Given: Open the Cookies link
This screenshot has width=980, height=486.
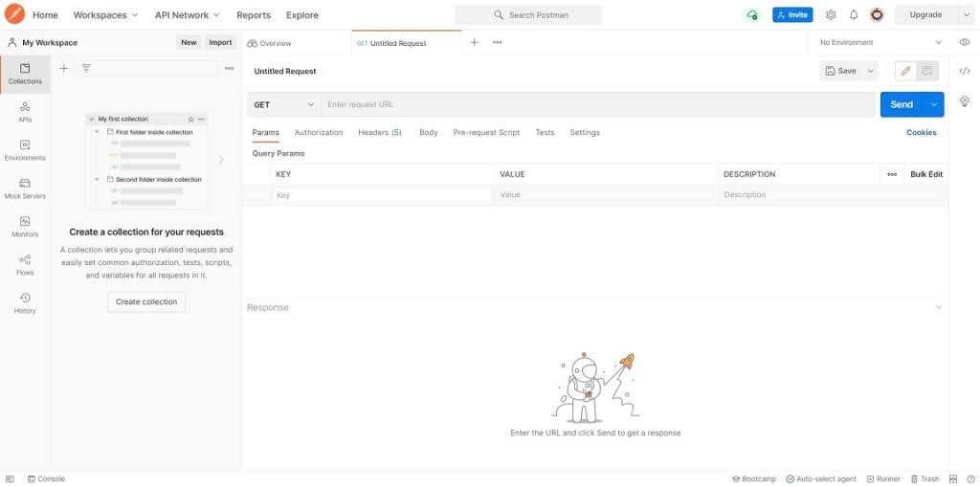Looking at the screenshot, I should (921, 132).
